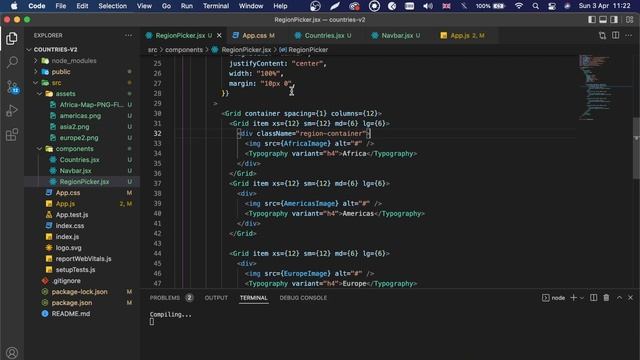640x360 pixels.
Task: Open Run and Debug view
Action: [12, 111]
